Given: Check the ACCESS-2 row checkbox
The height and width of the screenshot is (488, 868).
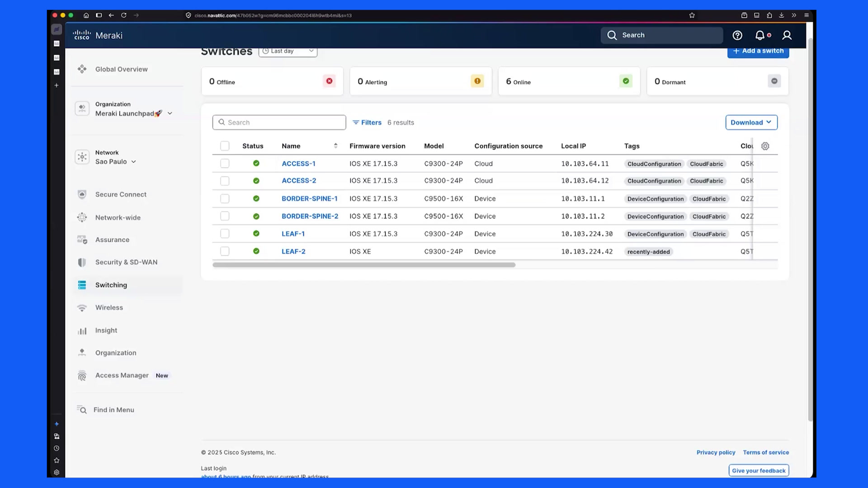Looking at the screenshot, I should 225,181.
